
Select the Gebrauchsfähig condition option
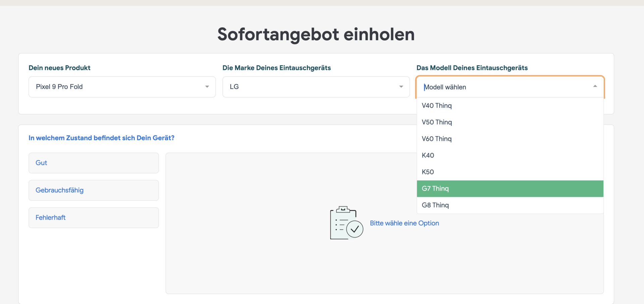tap(94, 190)
